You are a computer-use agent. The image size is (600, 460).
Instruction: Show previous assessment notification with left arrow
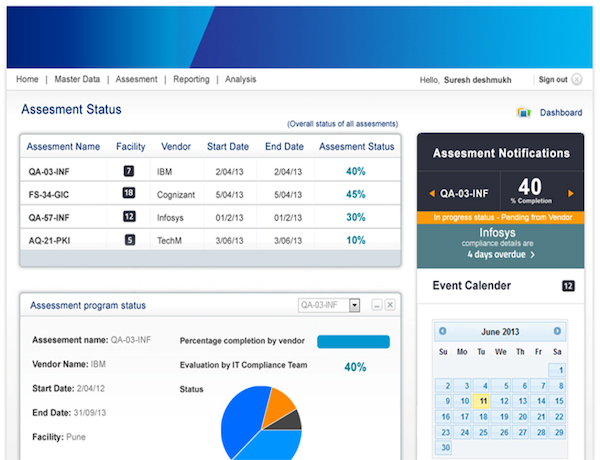point(432,193)
